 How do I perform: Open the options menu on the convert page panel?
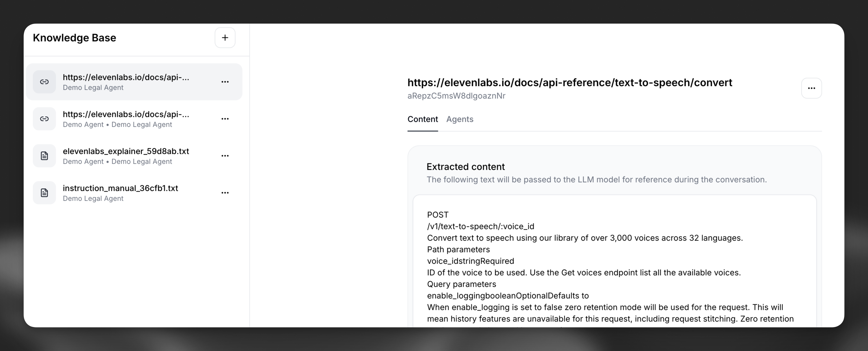[812, 88]
